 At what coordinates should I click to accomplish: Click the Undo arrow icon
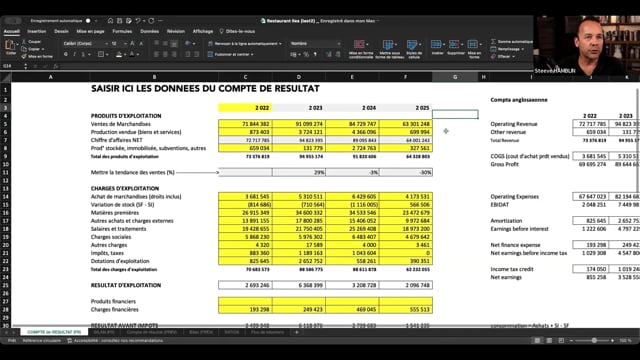138,21
